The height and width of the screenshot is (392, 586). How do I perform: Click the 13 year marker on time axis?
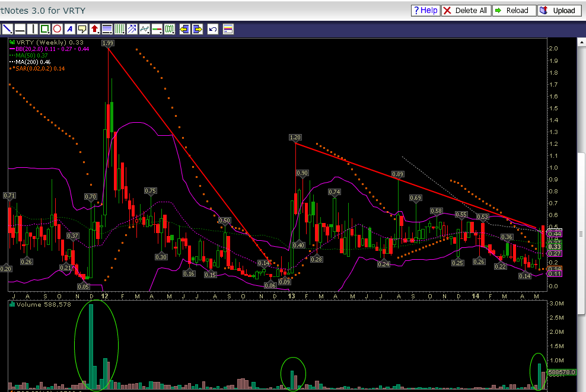click(x=291, y=296)
